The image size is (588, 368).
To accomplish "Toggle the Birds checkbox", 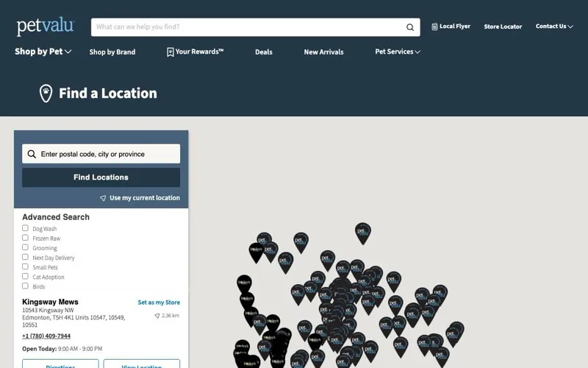I will point(25,286).
